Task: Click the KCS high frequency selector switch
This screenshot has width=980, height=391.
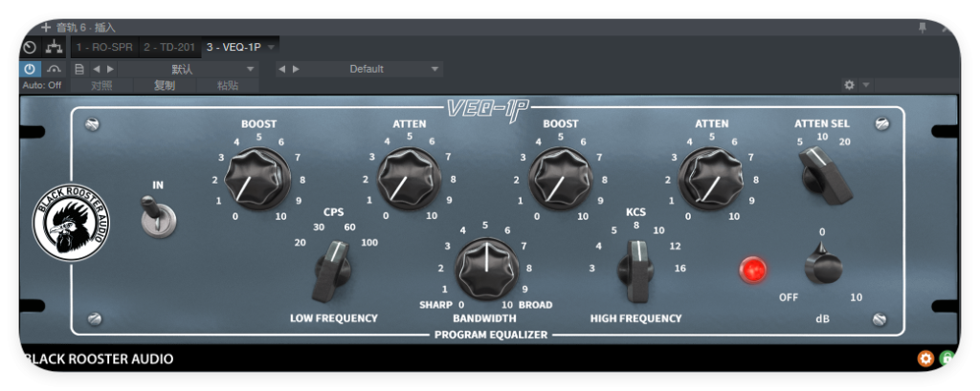Action: [x=635, y=272]
